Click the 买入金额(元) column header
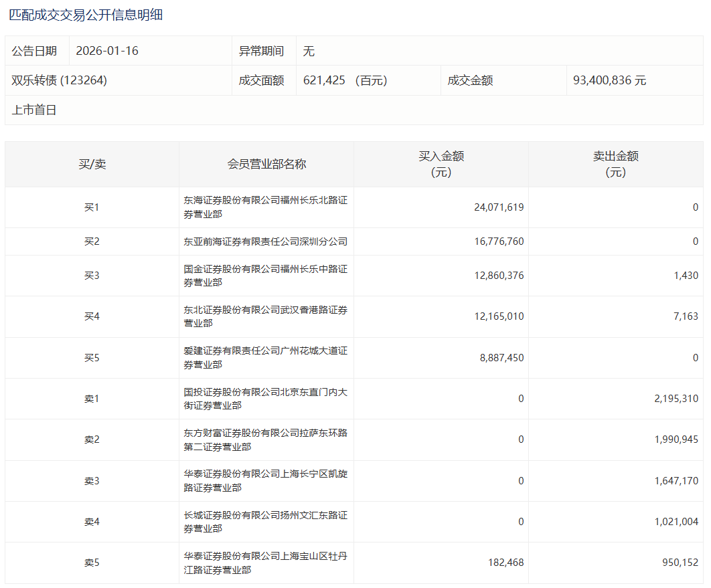Image resolution: width=711 pixels, height=588 pixels. [x=441, y=164]
